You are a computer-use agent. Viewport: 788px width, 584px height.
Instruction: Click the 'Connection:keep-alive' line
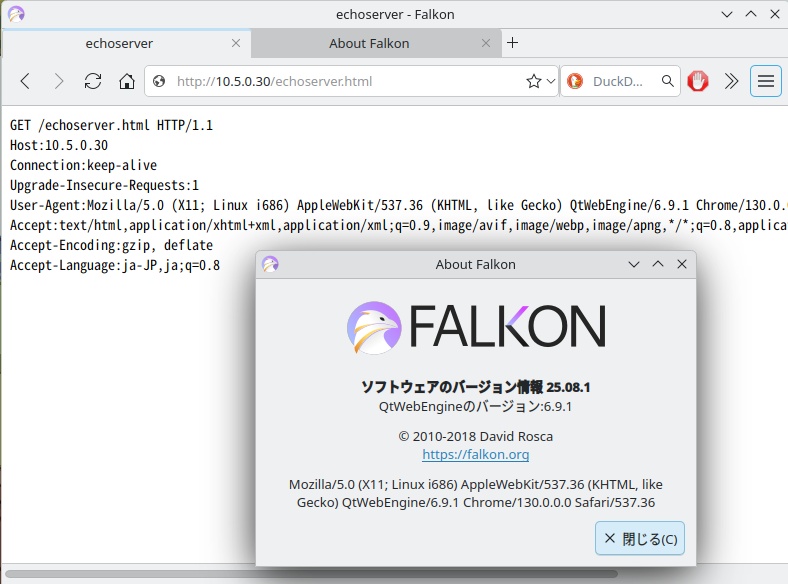83,165
